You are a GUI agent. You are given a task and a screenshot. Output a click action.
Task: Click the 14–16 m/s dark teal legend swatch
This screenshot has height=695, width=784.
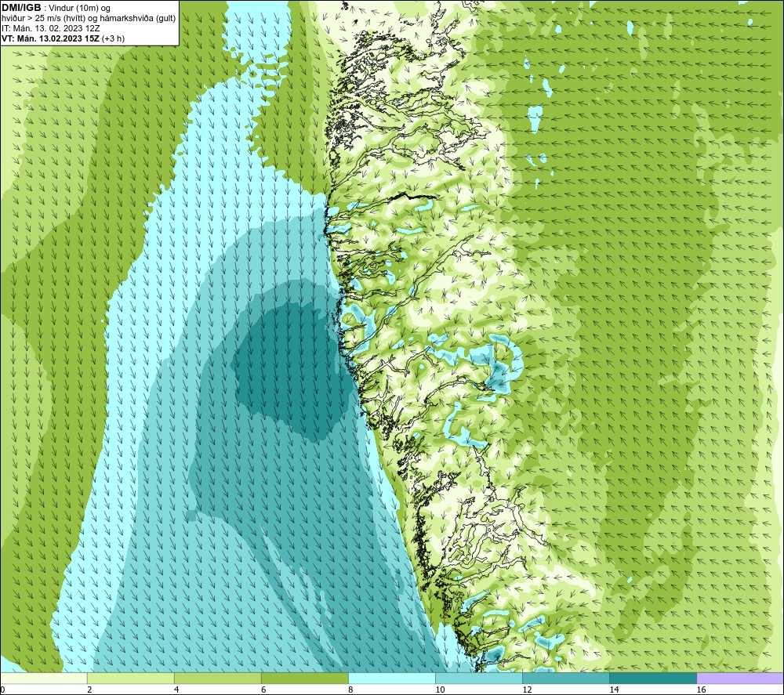point(653,678)
